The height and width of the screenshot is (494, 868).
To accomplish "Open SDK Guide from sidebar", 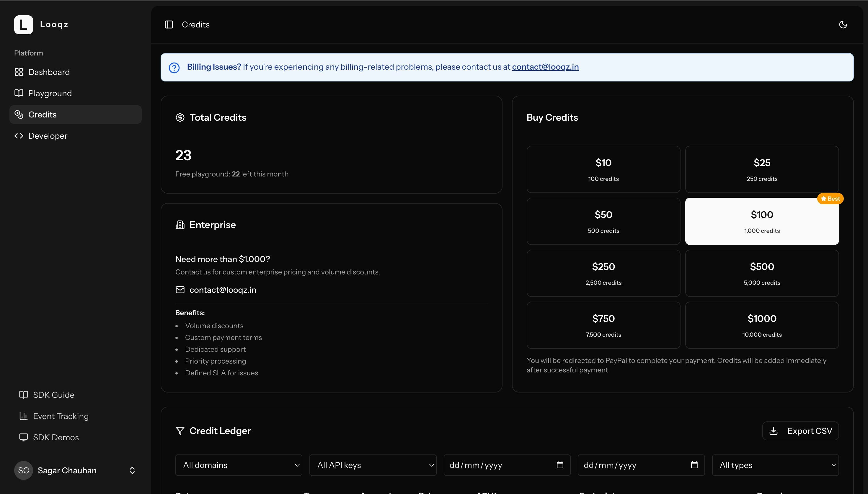I will (x=53, y=395).
